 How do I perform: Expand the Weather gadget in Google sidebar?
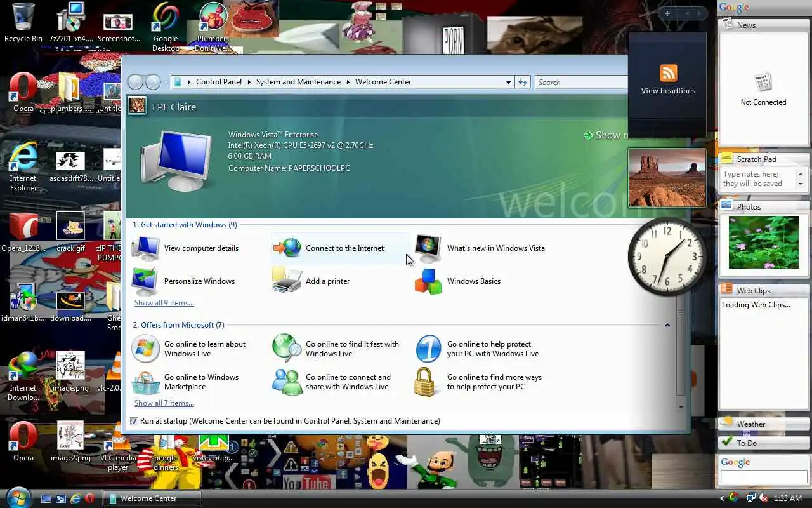pyautogui.click(x=764, y=424)
